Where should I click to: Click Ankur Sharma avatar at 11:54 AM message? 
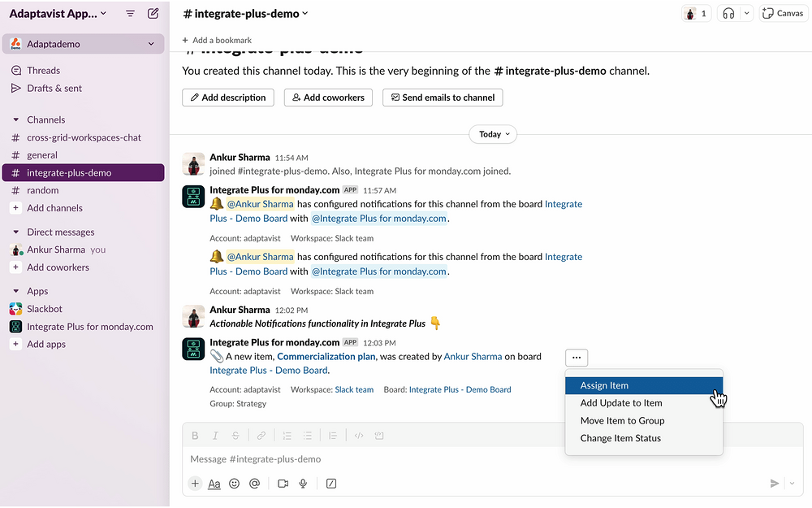(193, 164)
